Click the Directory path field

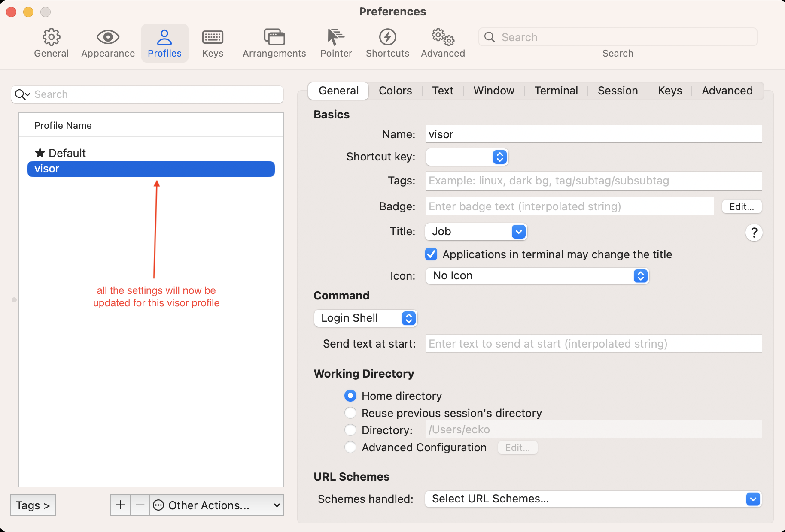[593, 429]
